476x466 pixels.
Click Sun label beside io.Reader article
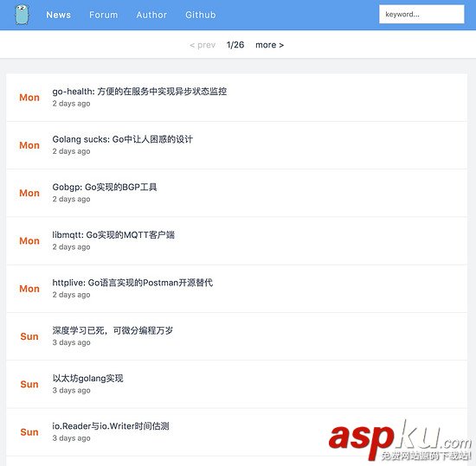(29, 432)
